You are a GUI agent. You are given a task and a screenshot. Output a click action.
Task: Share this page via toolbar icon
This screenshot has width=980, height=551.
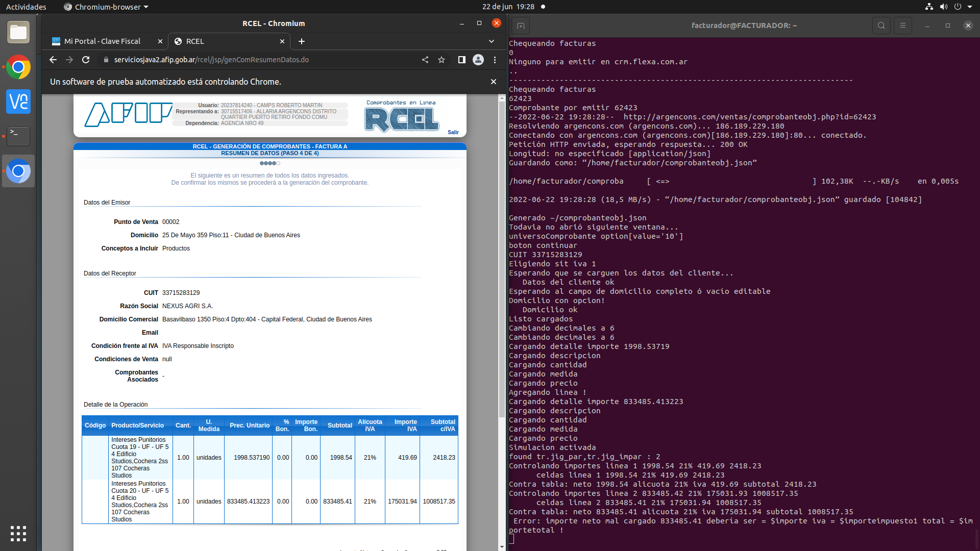coord(425,60)
